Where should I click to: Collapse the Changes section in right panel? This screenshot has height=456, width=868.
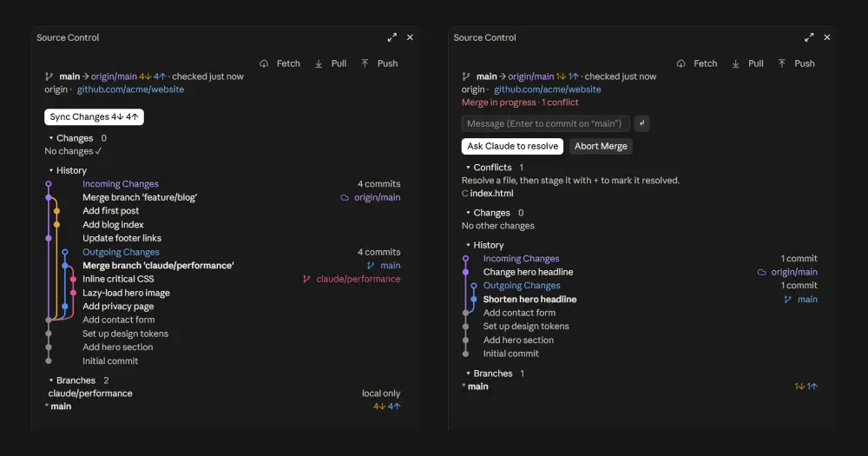(488, 213)
